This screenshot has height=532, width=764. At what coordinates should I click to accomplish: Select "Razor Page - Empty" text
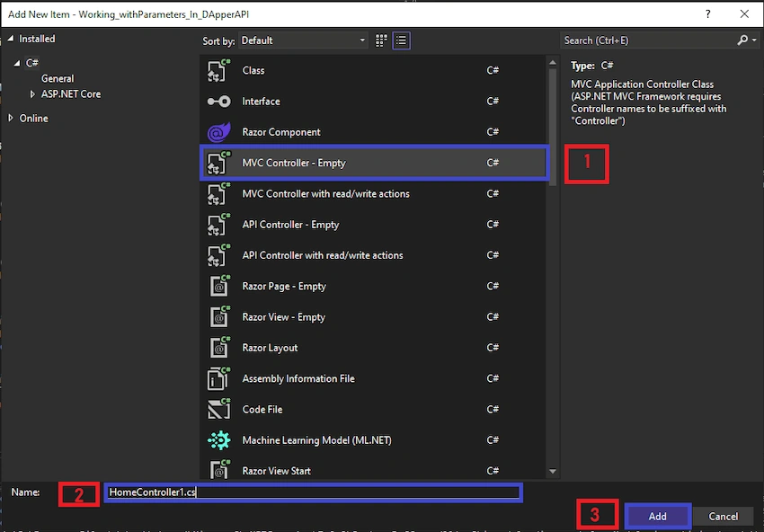coord(284,286)
